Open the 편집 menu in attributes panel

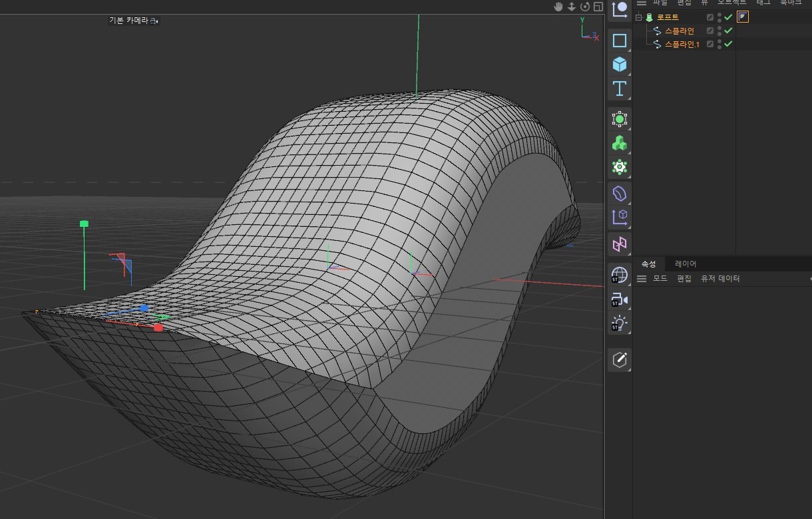[684, 279]
